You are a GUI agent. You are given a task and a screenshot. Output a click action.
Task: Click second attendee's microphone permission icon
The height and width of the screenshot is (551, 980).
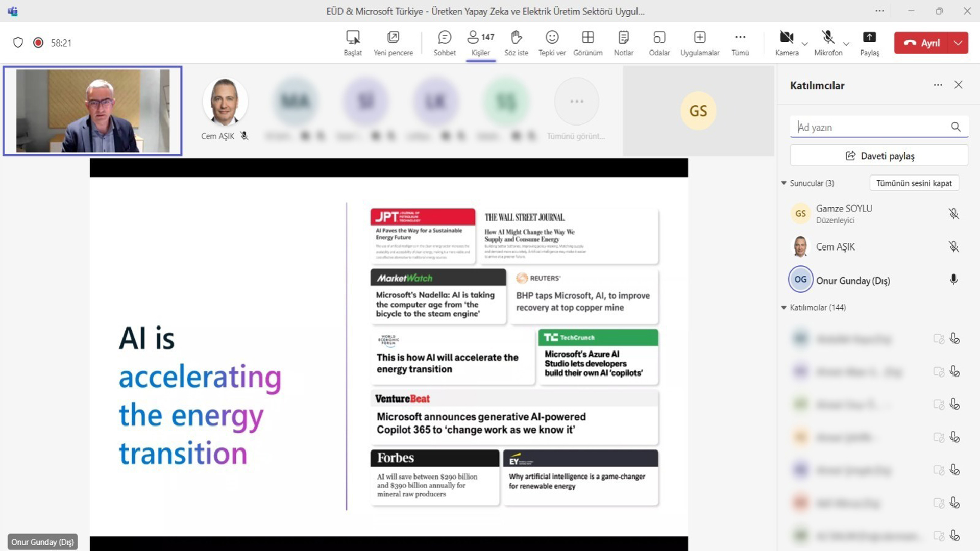954,371
